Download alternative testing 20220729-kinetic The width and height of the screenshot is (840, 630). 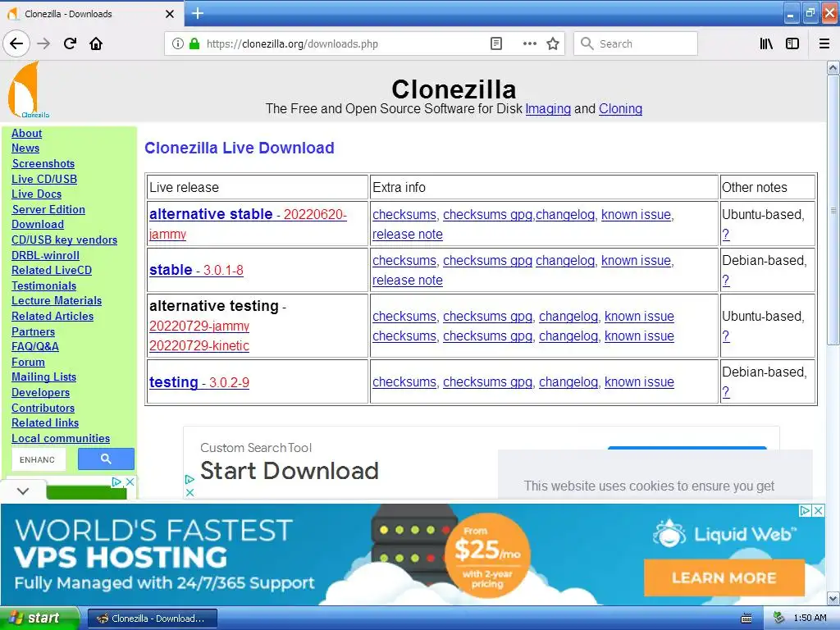pos(199,345)
